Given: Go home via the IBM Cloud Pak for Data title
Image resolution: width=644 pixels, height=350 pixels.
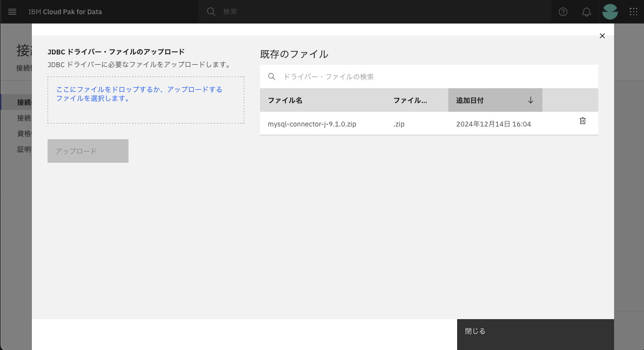Looking at the screenshot, I should 65,12.
